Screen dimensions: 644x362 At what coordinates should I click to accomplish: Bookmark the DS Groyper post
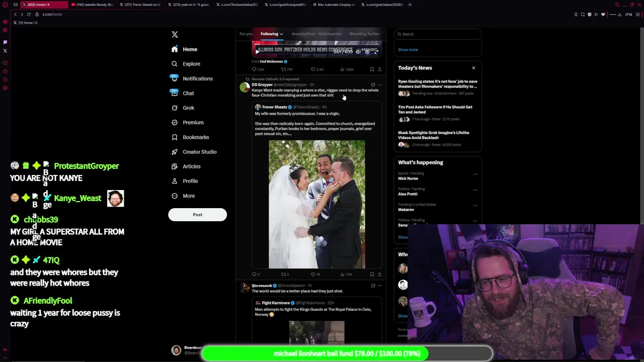point(372,275)
